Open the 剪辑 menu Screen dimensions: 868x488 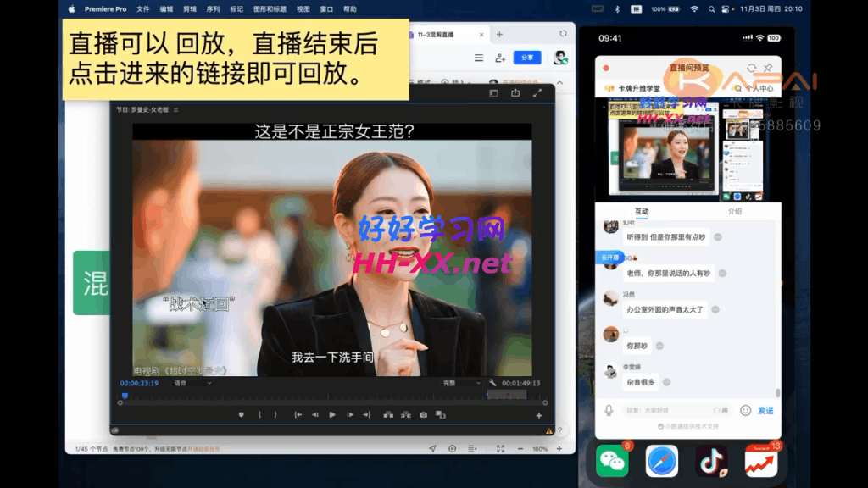(x=190, y=9)
